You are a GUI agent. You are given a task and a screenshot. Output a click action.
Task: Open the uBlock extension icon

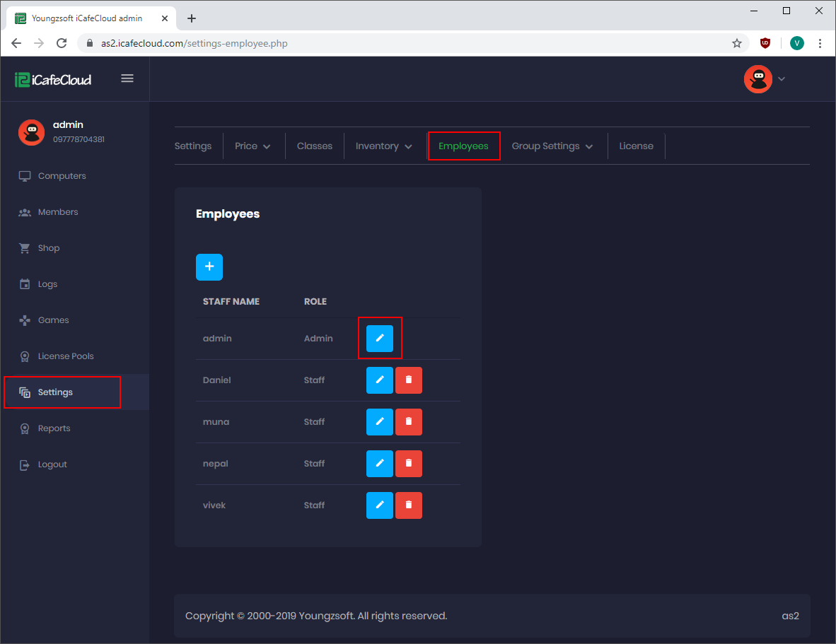[765, 44]
